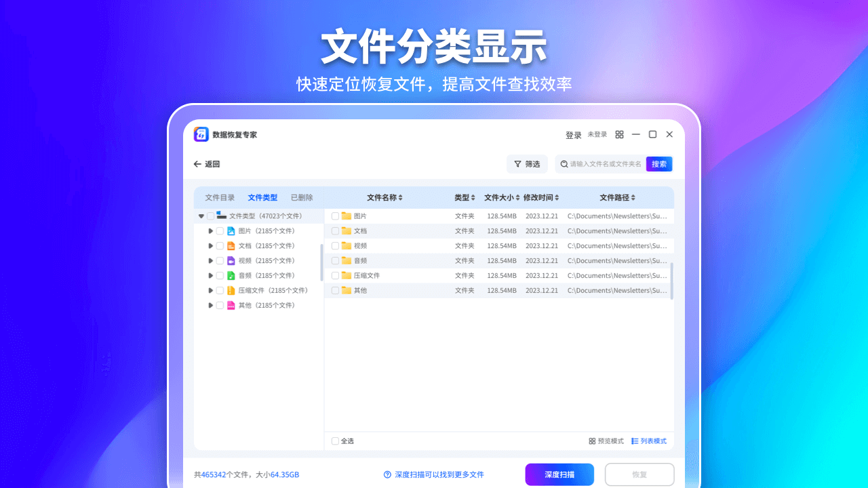The width and height of the screenshot is (868, 488).
Task: Collapse the 文件类型 tree root node
Action: 201,216
